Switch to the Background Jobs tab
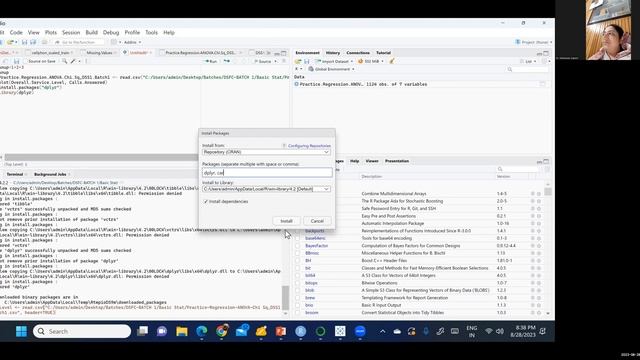The width and height of the screenshot is (640, 360). tap(50, 174)
